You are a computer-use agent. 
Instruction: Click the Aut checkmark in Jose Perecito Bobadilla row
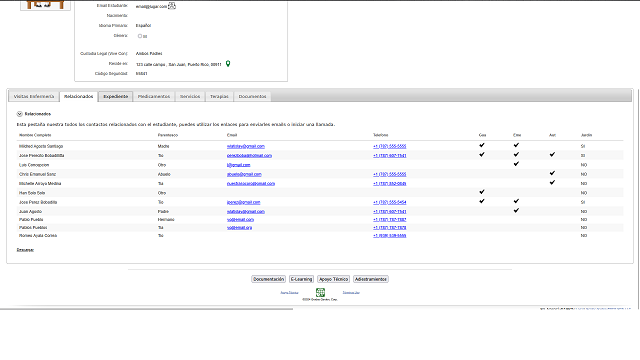point(552,154)
